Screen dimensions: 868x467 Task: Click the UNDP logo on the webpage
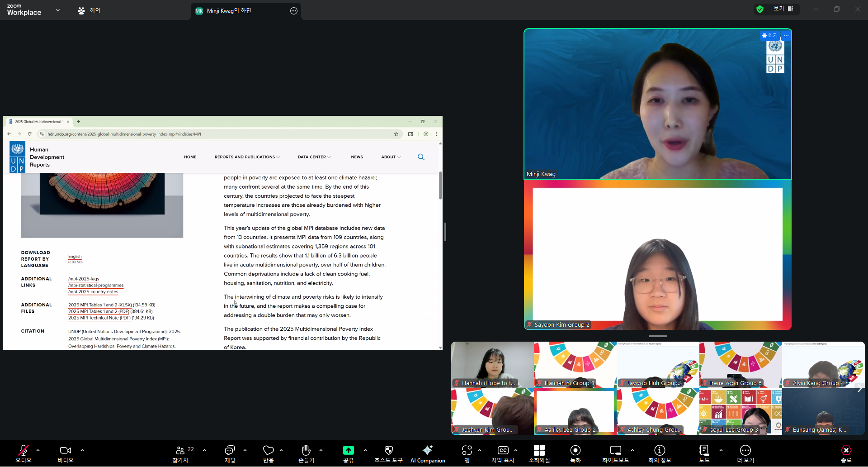point(17,157)
